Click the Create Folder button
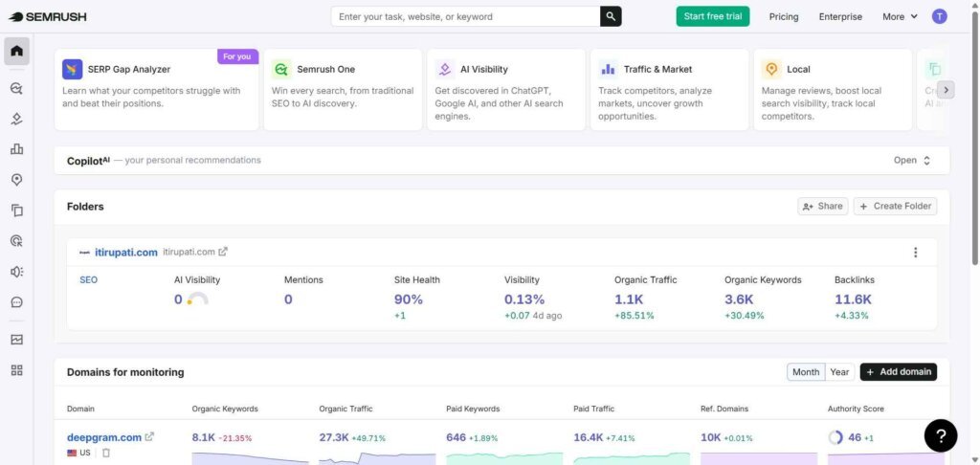The image size is (980, 465). pyautogui.click(x=895, y=207)
